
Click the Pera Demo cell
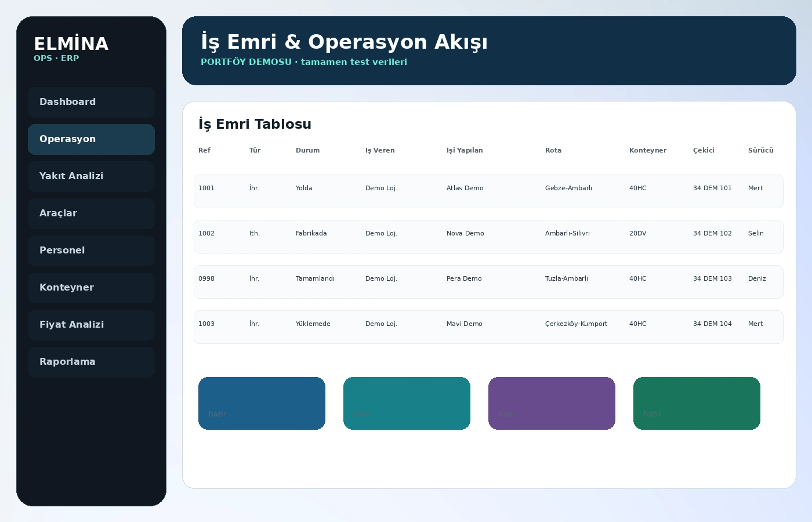click(464, 278)
